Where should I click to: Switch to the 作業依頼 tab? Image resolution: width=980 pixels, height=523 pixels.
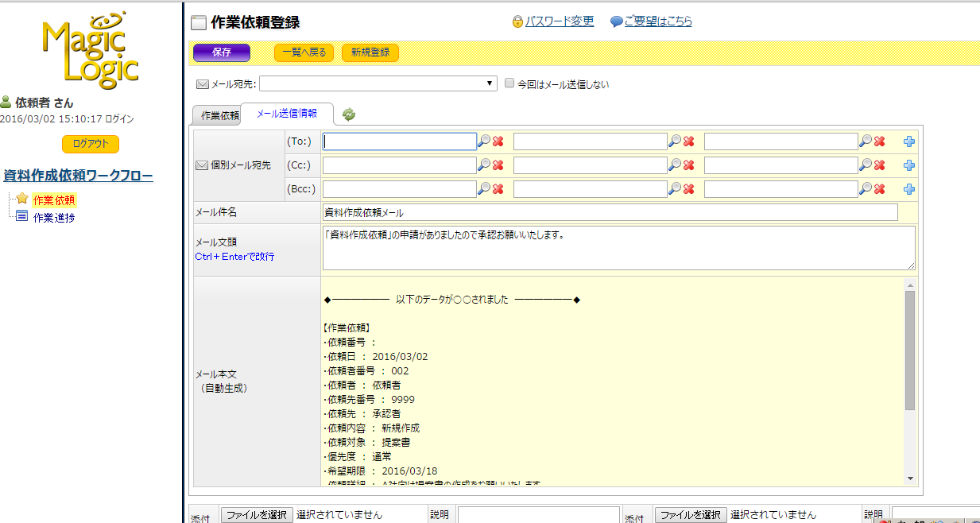(217, 115)
